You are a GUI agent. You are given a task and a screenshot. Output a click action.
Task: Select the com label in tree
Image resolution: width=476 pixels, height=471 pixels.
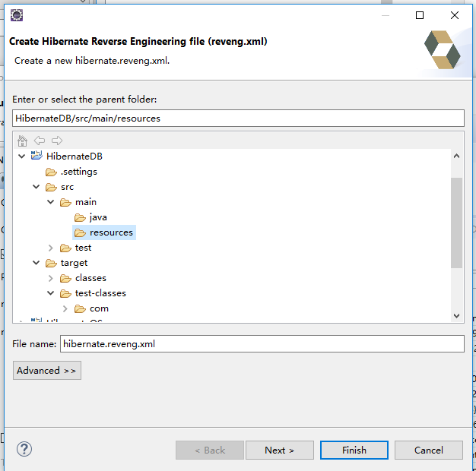tap(99, 308)
